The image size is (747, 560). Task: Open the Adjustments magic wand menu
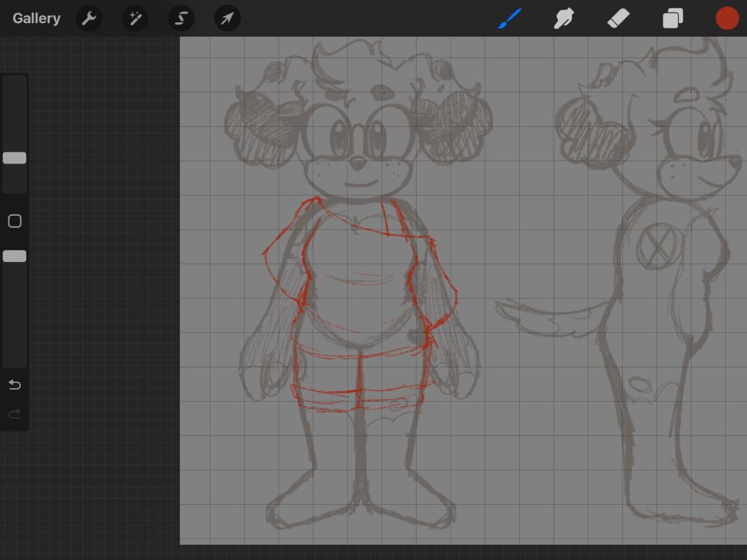pos(135,19)
